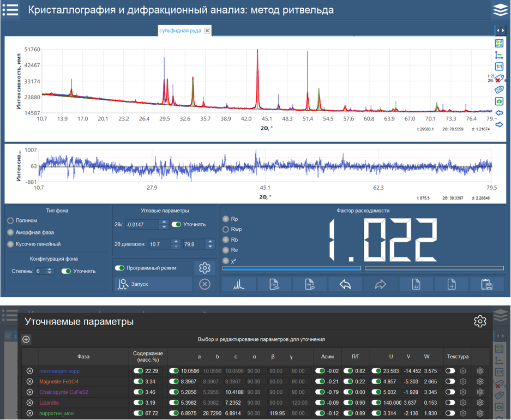Click the 2θ range start field 10.7
This screenshot has height=420, width=511.
coord(158,244)
